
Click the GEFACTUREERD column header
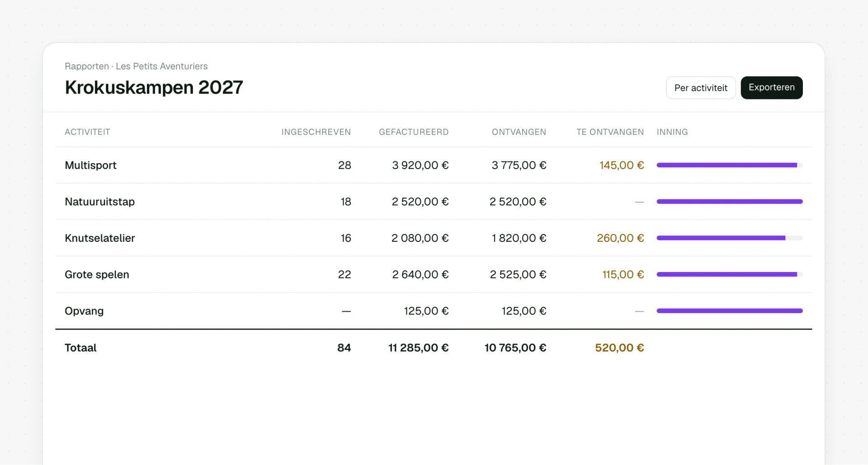[x=414, y=132]
